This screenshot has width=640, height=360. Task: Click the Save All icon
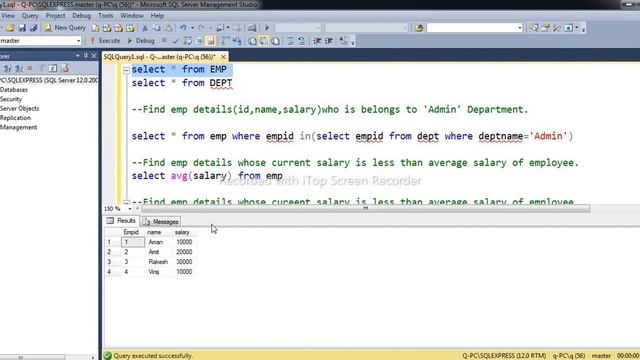tap(33, 28)
